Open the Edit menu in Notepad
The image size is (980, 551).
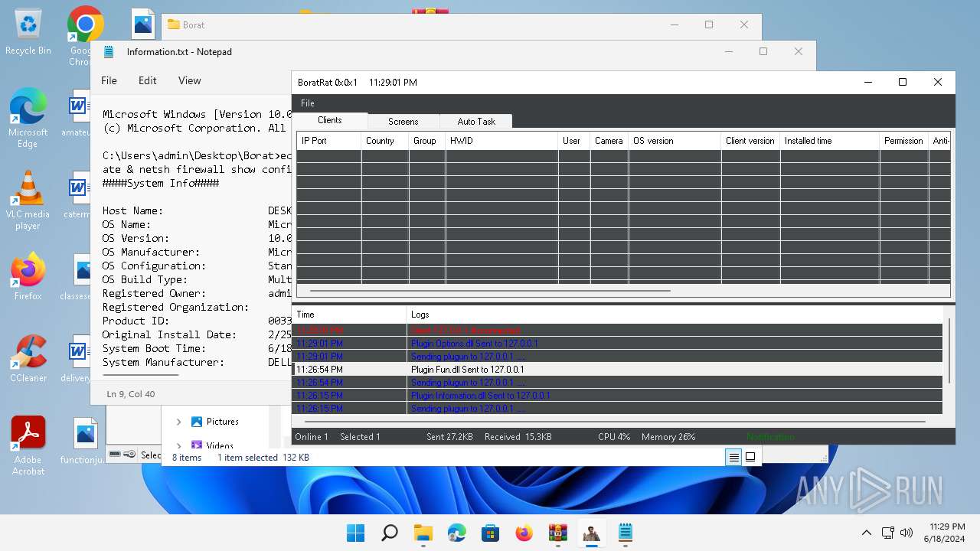tap(148, 80)
